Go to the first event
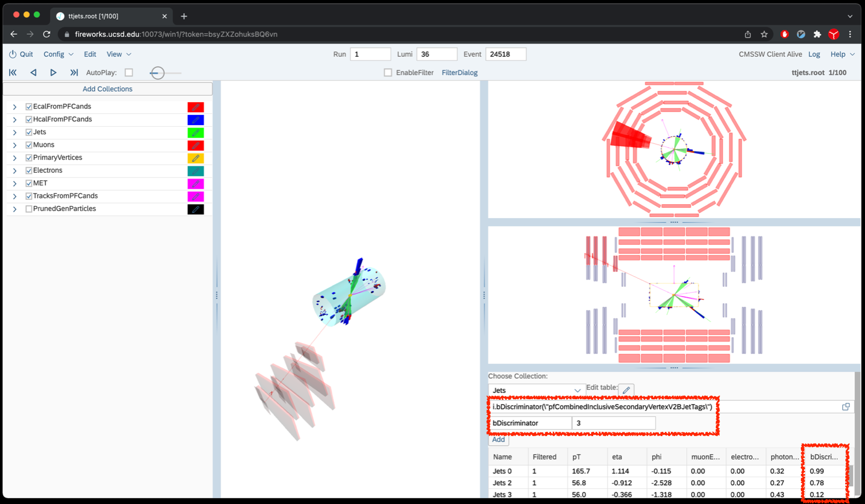Screen dimensions: 865x504 pyautogui.click(x=13, y=73)
